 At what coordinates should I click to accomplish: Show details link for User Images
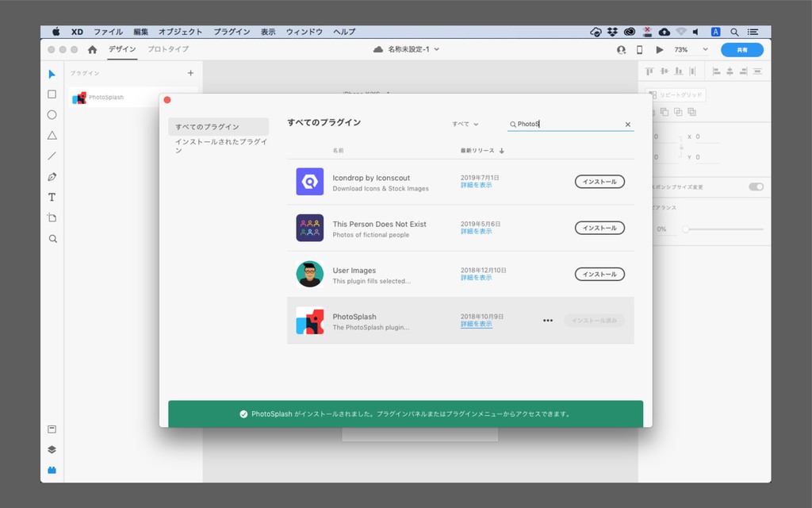click(x=476, y=277)
